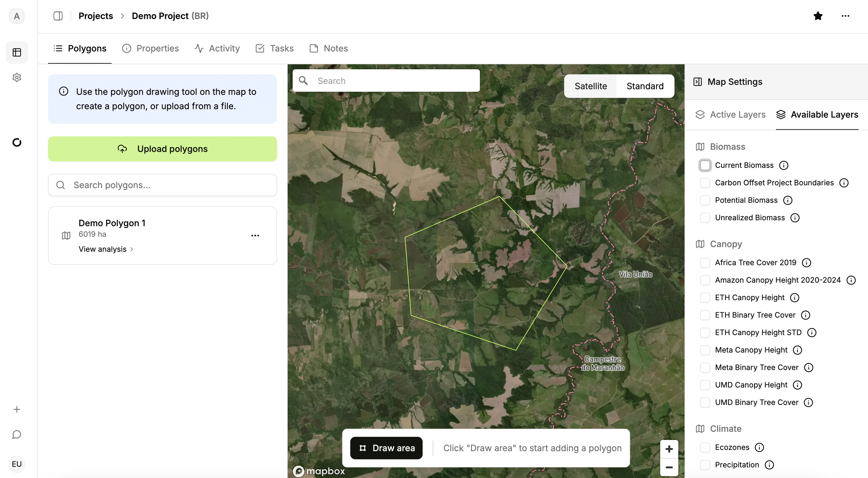Screen dimensions: 868x478
Task: Zoom out the map with minus button
Action: (x=669, y=467)
